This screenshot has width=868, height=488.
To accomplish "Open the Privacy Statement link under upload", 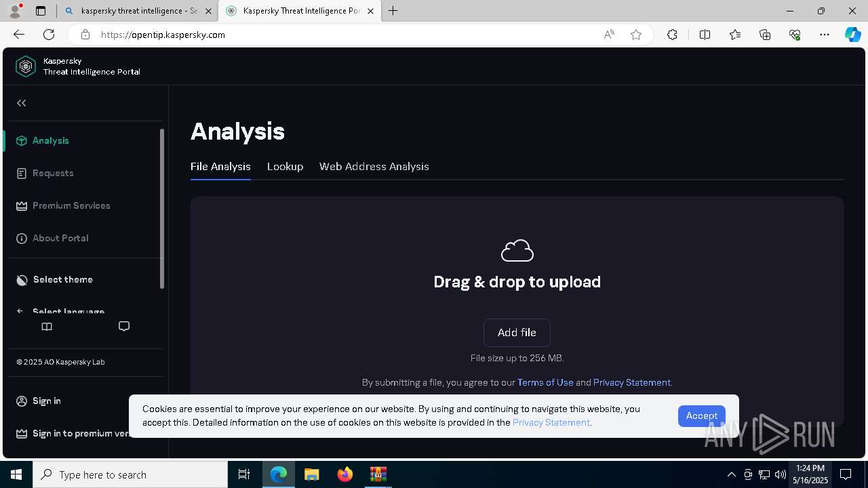I will pyautogui.click(x=632, y=382).
